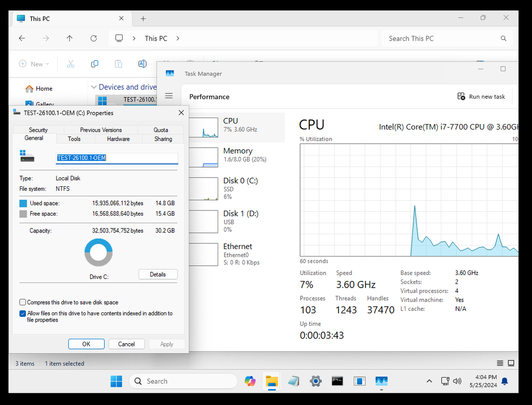Image resolution: width=532 pixels, height=405 pixels.
Task: Select Disk 0 (C:) performance entry
Action: [x=236, y=189]
